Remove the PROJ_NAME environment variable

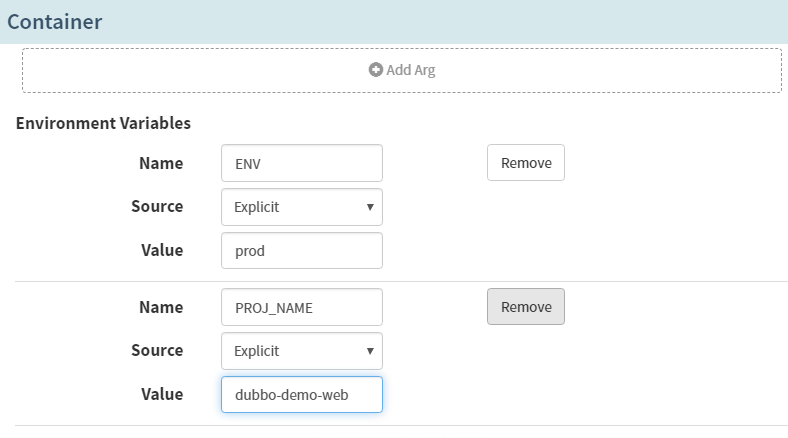tap(525, 307)
